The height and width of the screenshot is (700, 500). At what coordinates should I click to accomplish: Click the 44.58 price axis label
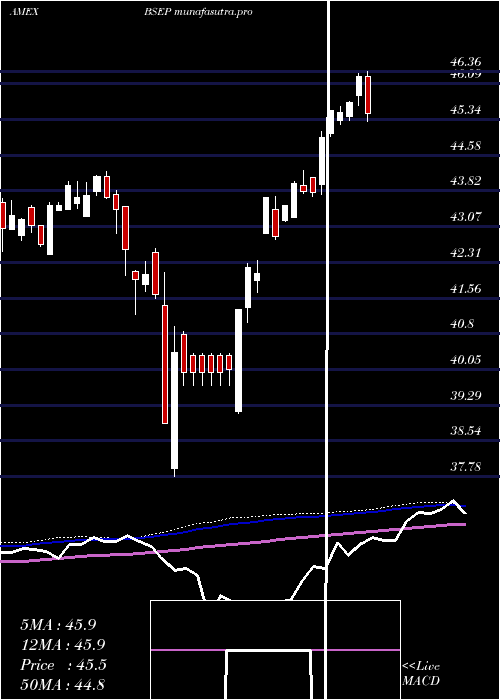(465, 145)
